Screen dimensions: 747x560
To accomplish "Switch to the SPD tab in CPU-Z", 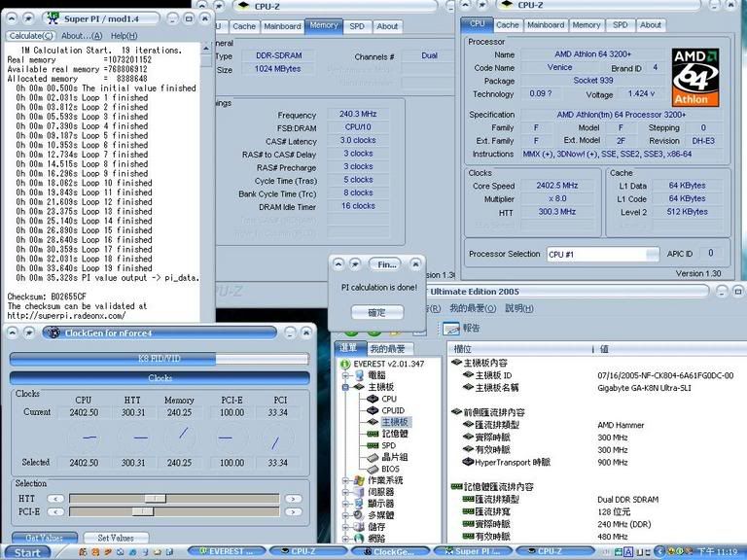I will coord(620,25).
